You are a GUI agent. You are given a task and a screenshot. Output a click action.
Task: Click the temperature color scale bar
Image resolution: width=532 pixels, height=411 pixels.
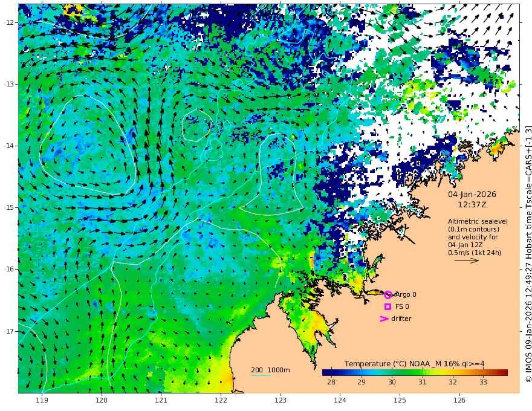tap(415, 372)
